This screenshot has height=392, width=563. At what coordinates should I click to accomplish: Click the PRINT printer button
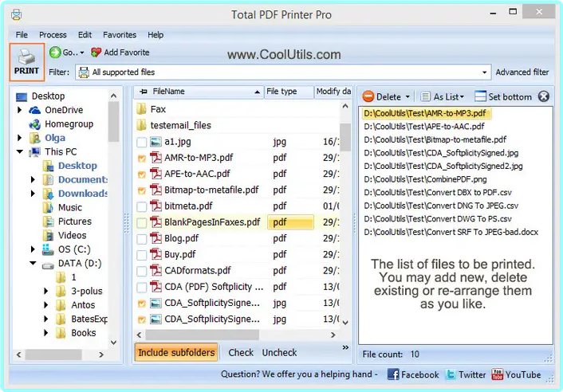(x=27, y=62)
